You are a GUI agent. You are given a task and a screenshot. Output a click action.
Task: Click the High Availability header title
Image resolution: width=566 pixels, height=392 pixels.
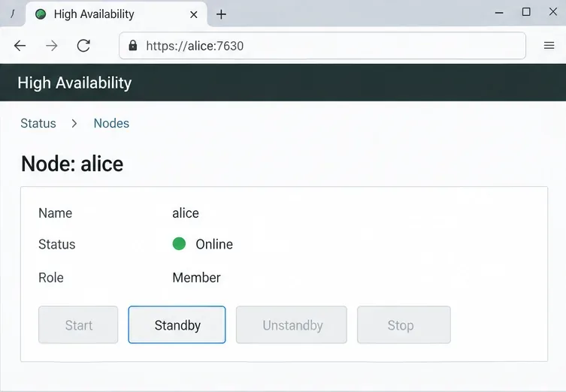[74, 83]
